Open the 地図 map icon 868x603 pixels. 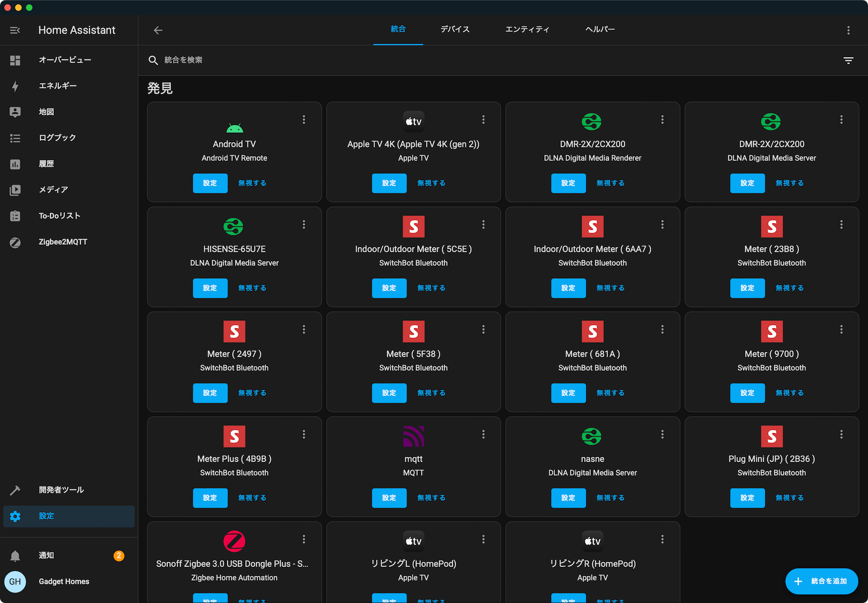pos(15,112)
